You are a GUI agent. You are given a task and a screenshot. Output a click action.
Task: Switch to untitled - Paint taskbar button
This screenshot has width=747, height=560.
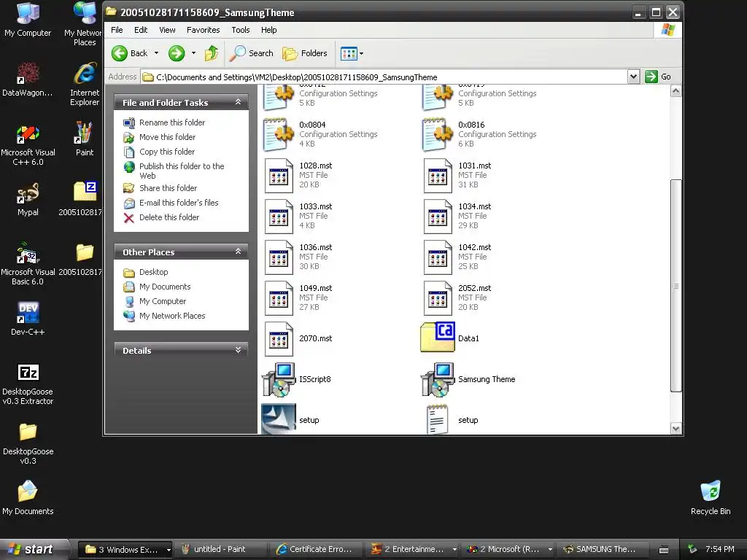point(219,549)
